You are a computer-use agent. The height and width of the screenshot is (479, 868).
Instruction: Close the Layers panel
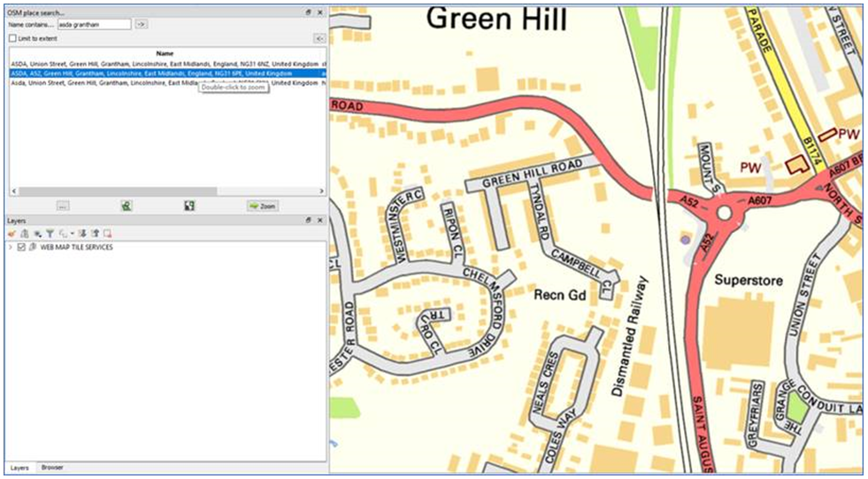coord(320,220)
